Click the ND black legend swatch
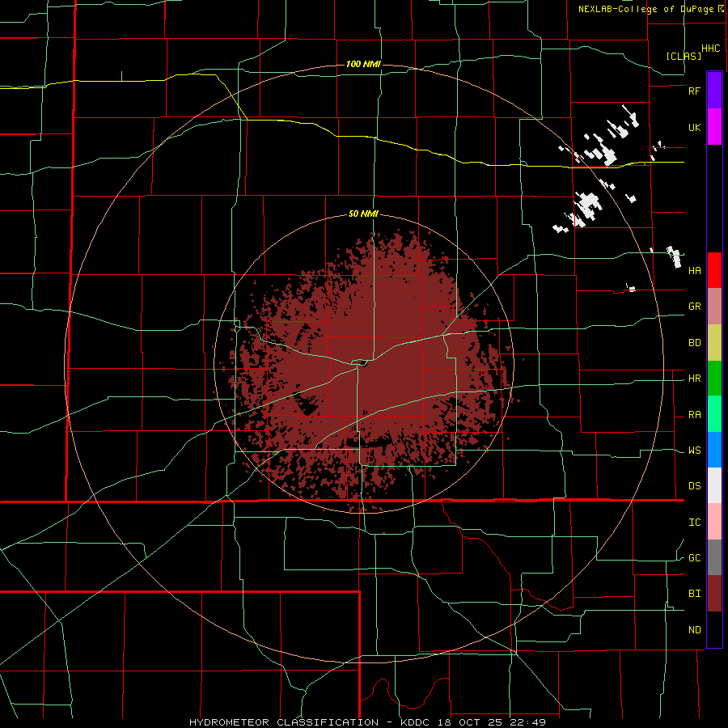728x728 pixels. tap(714, 629)
